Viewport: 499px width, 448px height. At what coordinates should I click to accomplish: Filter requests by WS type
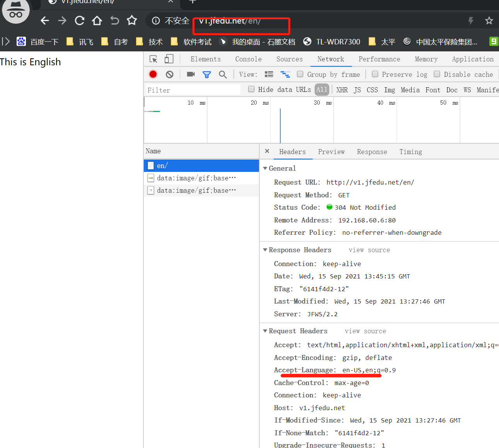[467, 90]
